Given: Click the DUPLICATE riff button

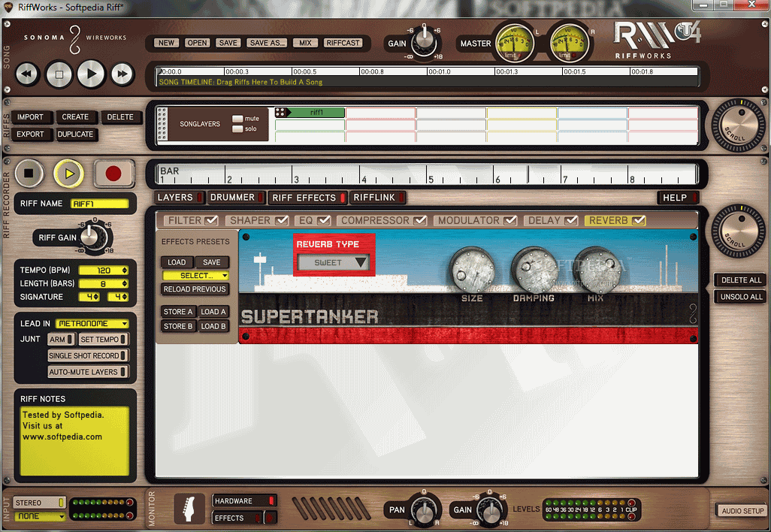Looking at the screenshot, I should (x=75, y=135).
